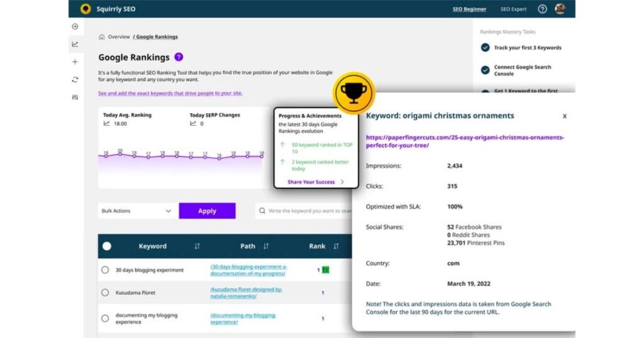Open documenting-my-blogging-experience path link
This screenshot has width=644, height=338.
coord(243,319)
